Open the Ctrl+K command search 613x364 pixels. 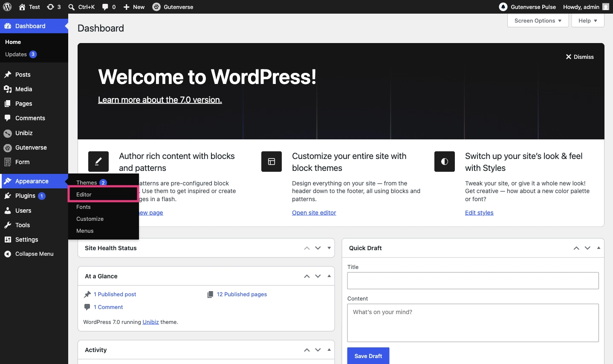coord(81,7)
